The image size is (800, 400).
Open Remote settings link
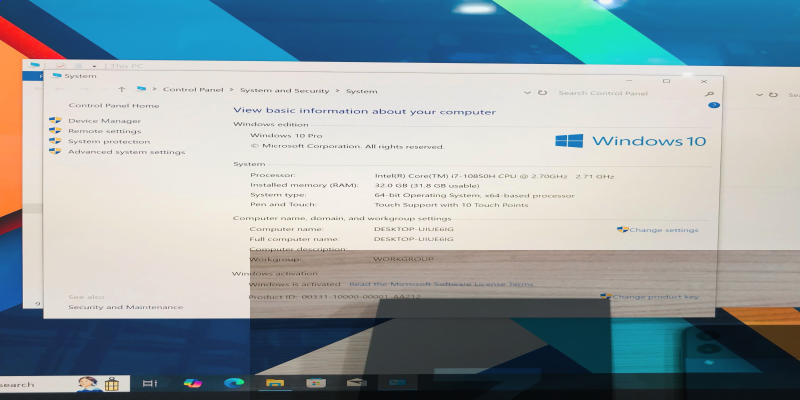105,131
